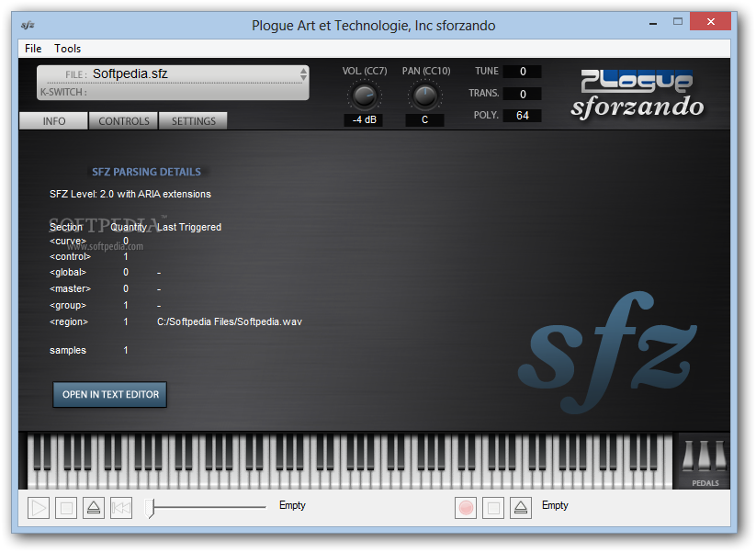Maximize the sforzando window
The height and width of the screenshot is (552, 756).
coord(678,22)
